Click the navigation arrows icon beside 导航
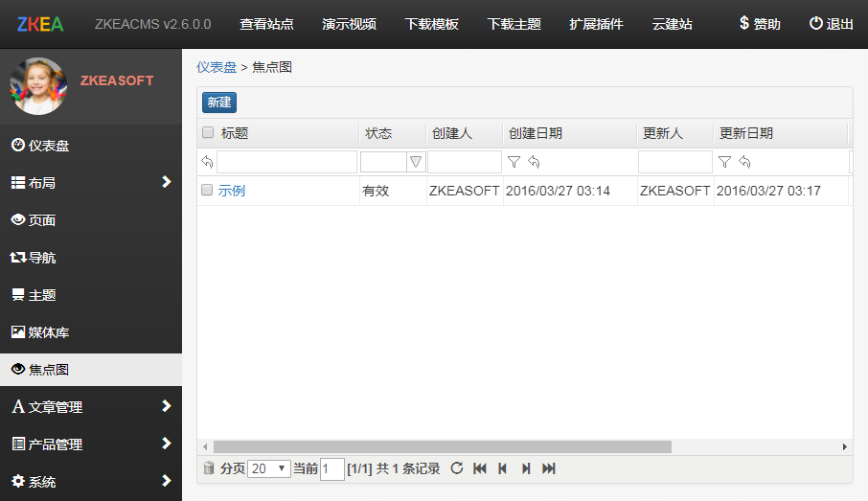 18,258
